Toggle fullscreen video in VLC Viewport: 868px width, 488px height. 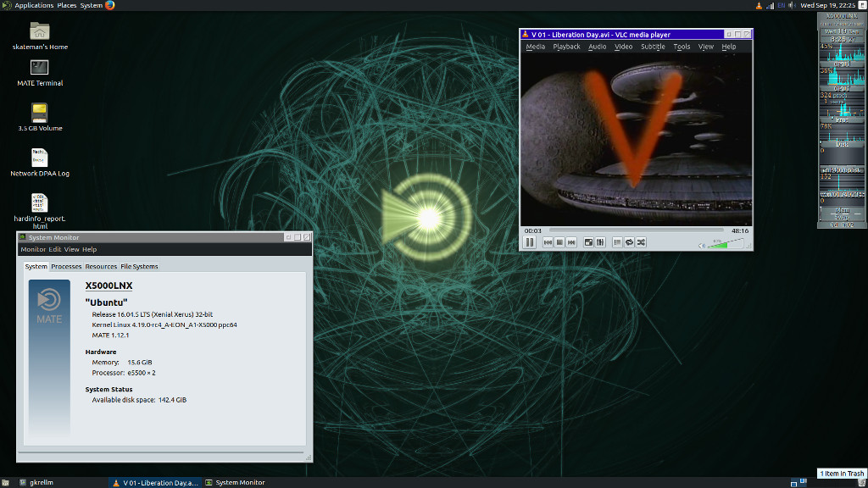(x=588, y=242)
